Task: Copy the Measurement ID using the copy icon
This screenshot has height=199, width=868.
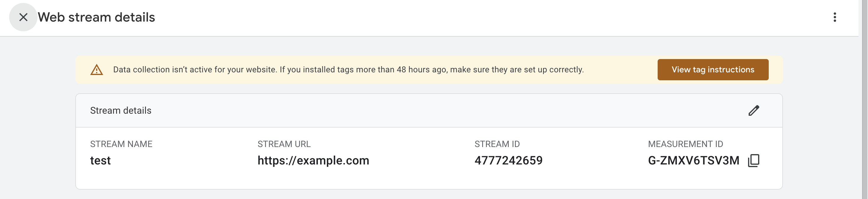Action: coord(754,161)
